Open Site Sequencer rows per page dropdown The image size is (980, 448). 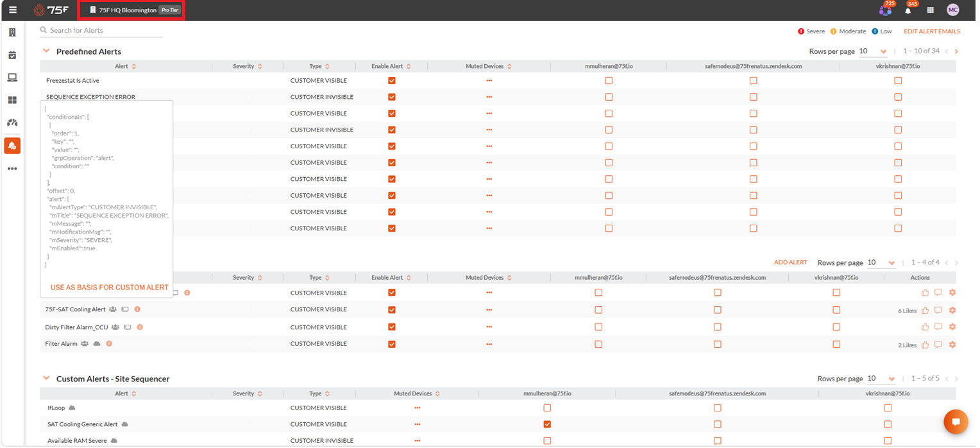pos(882,379)
